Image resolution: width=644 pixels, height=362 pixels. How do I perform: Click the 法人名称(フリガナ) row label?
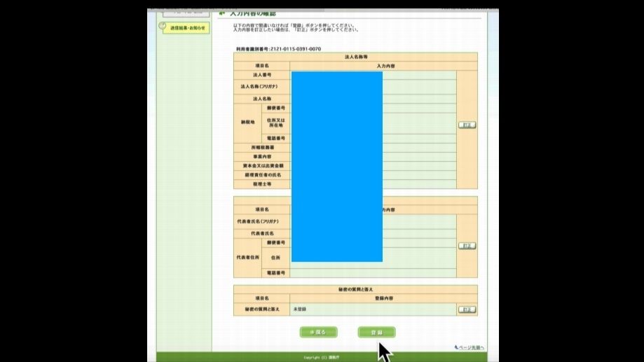tap(261, 86)
